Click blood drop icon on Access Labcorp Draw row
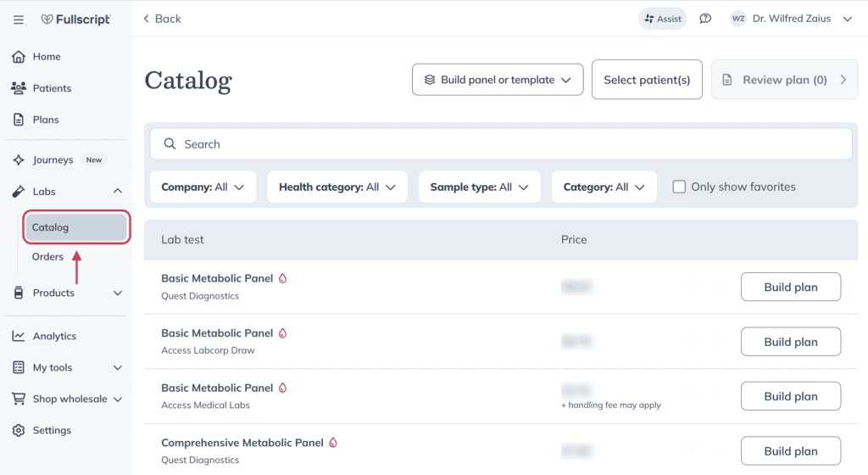The width and height of the screenshot is (868, 475). coord(283,333)
